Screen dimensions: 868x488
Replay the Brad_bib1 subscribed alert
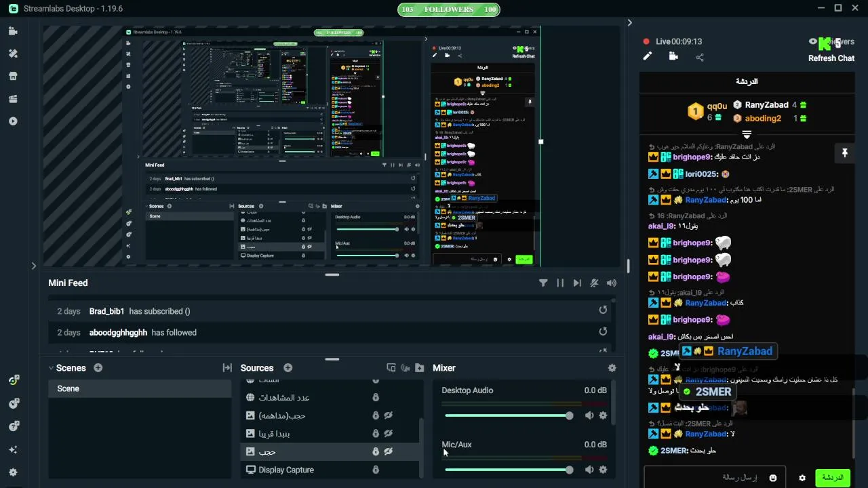pos(603,310)
